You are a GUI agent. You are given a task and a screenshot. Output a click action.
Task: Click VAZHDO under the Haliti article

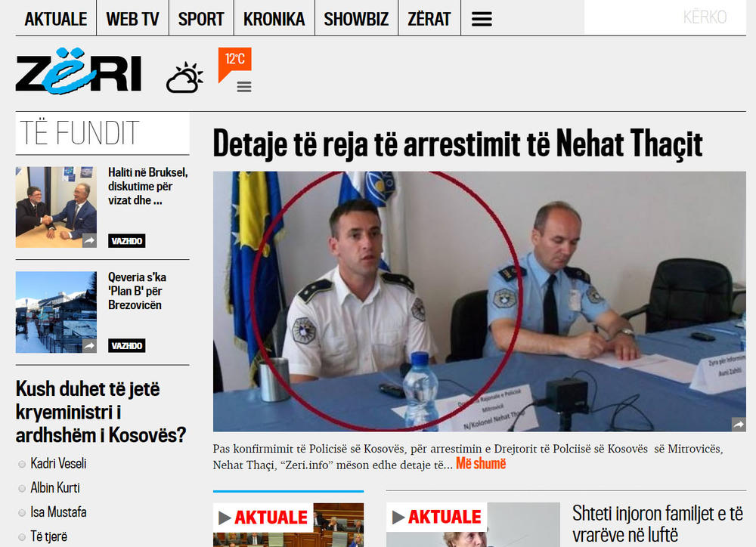127,241
